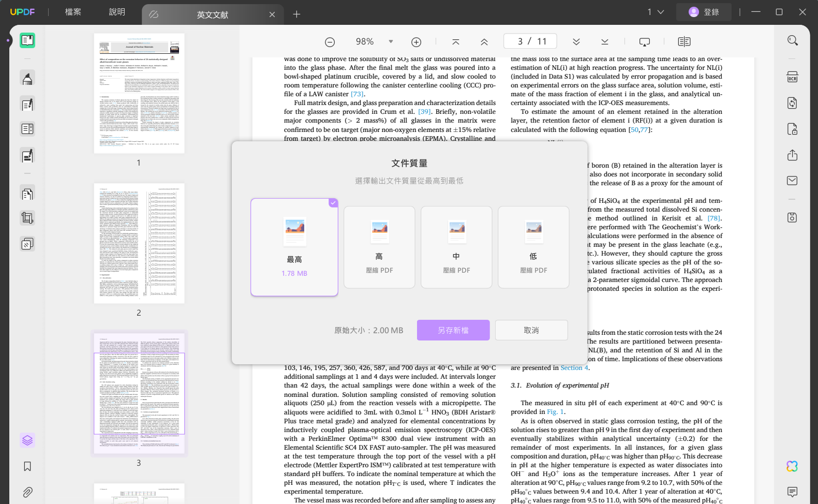
Task: Open the Comments panel icon
Action: (792, 491)
